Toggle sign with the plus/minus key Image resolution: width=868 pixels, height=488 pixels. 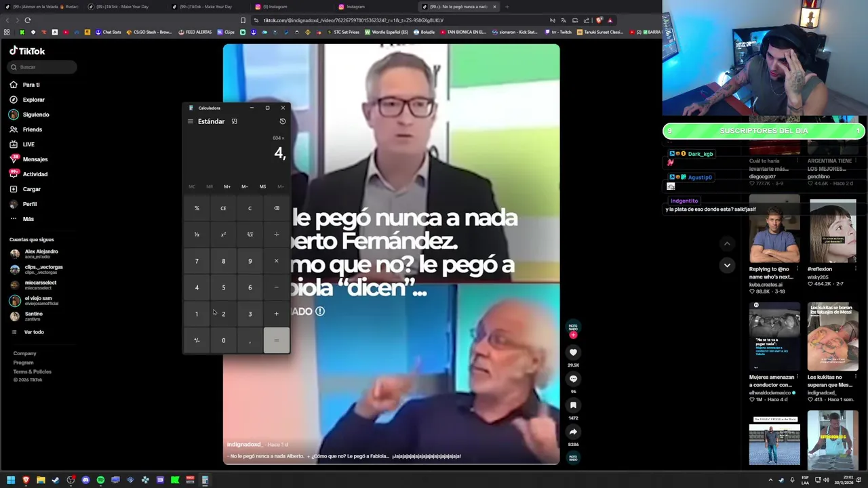point(197,340)
